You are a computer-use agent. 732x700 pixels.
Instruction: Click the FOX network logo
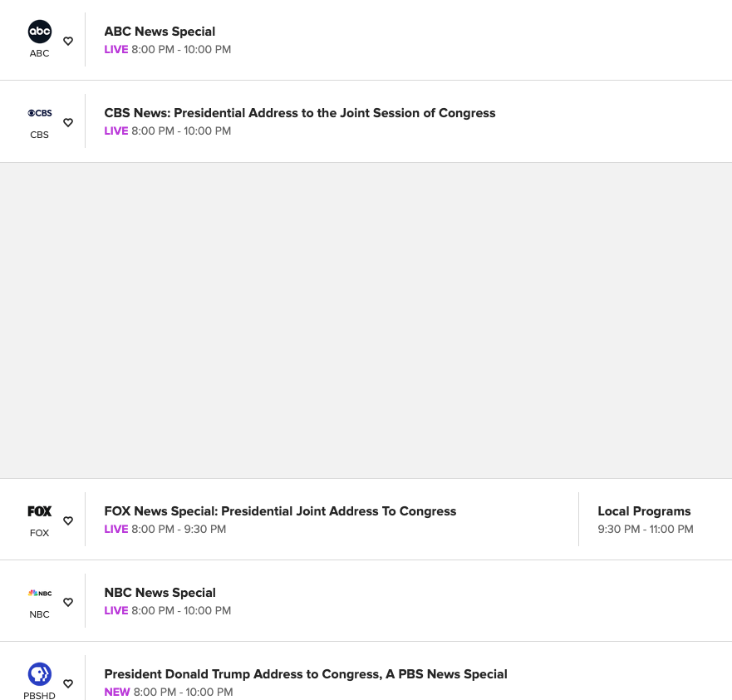click(40, 511)
